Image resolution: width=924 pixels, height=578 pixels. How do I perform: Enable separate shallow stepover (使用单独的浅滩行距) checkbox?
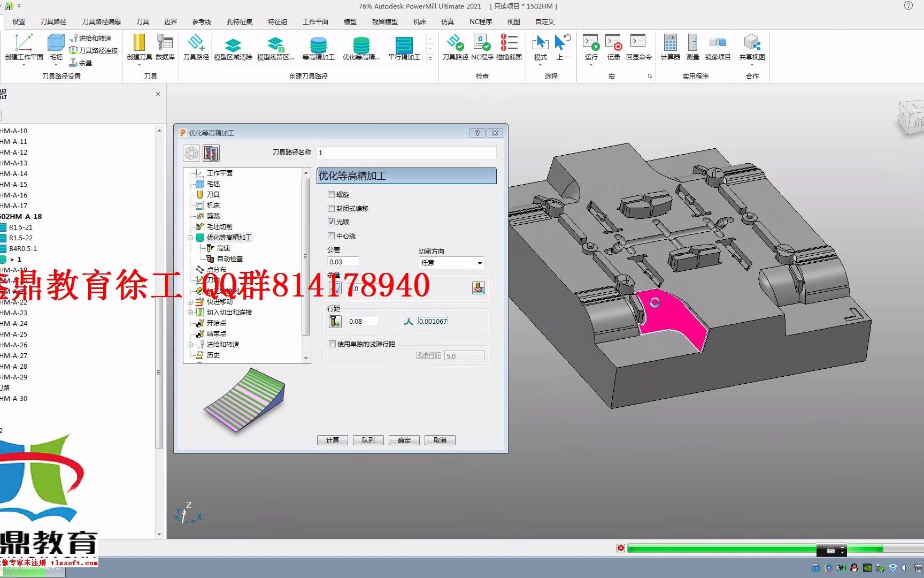pyautogui.click(x=333, y=344)
